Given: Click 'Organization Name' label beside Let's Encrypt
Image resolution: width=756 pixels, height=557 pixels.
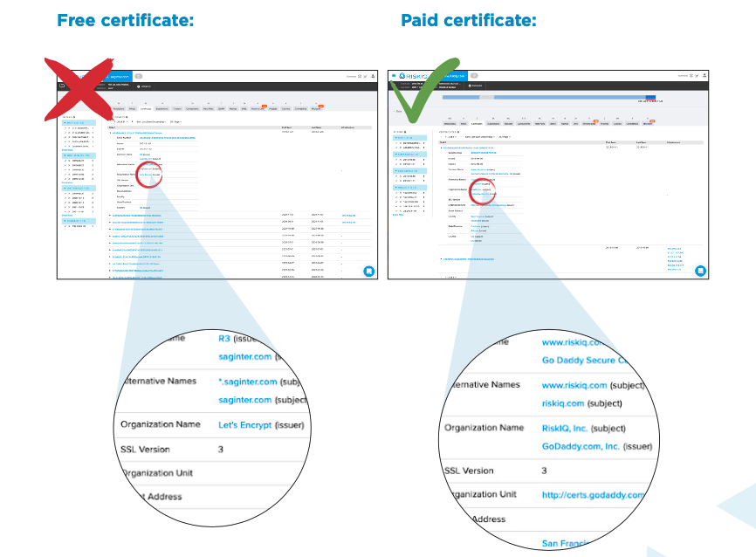Looking at the screenshot, I should [x=161, y=424].
